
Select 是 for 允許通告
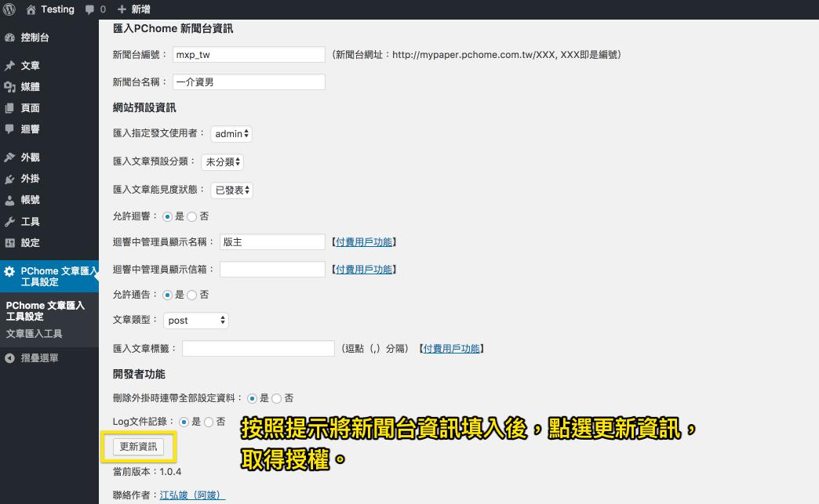167,296
